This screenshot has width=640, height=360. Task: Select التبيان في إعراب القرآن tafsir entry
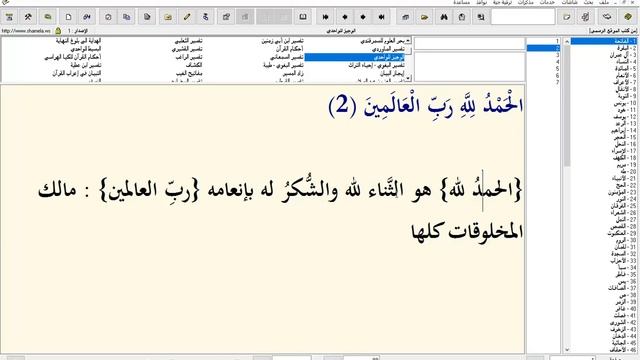[x=77, y=73]
